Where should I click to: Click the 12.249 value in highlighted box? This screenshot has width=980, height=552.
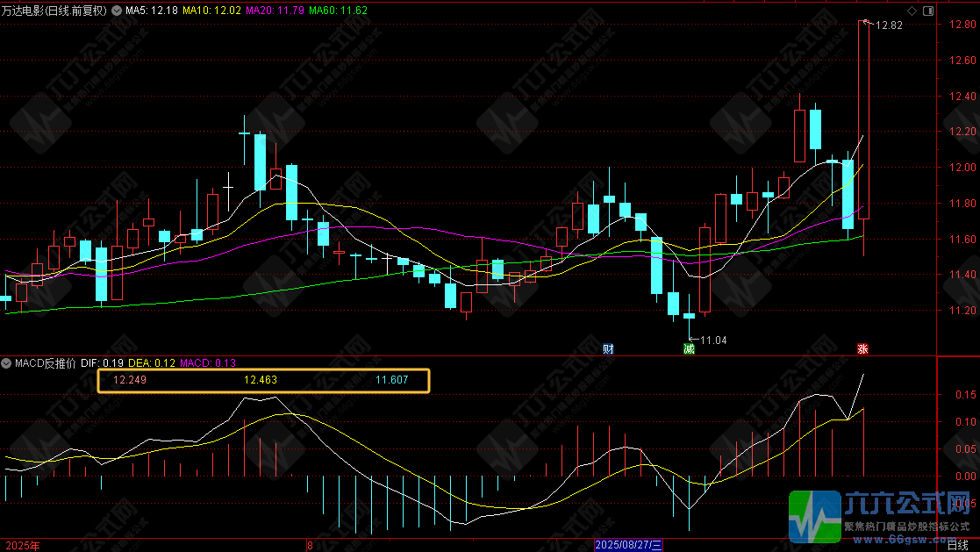point(128,380)
